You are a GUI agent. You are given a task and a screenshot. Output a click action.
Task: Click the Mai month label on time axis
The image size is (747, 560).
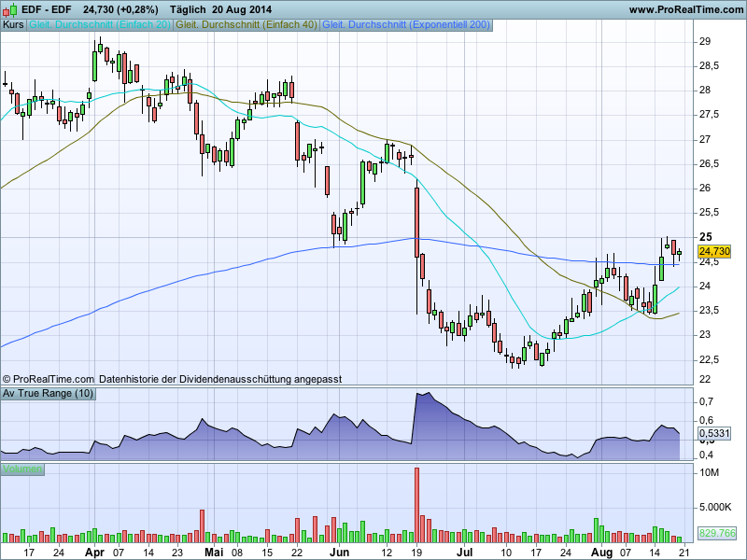(x=214, y=553)
